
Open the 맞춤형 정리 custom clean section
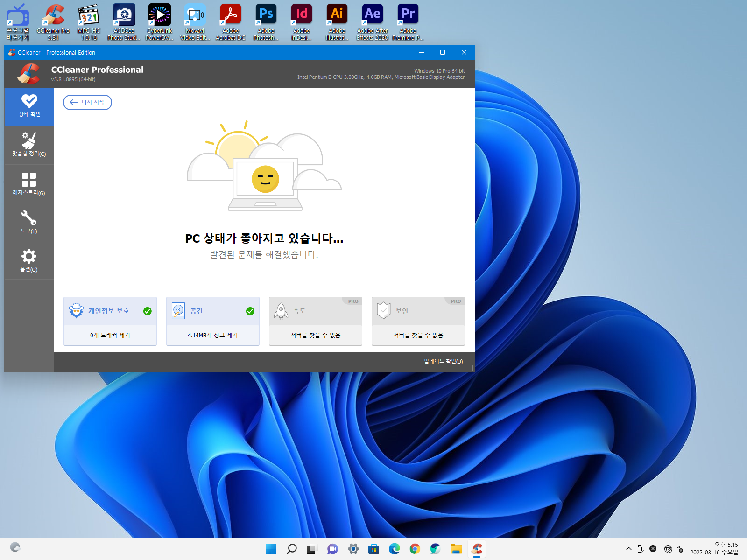[29, 145]
